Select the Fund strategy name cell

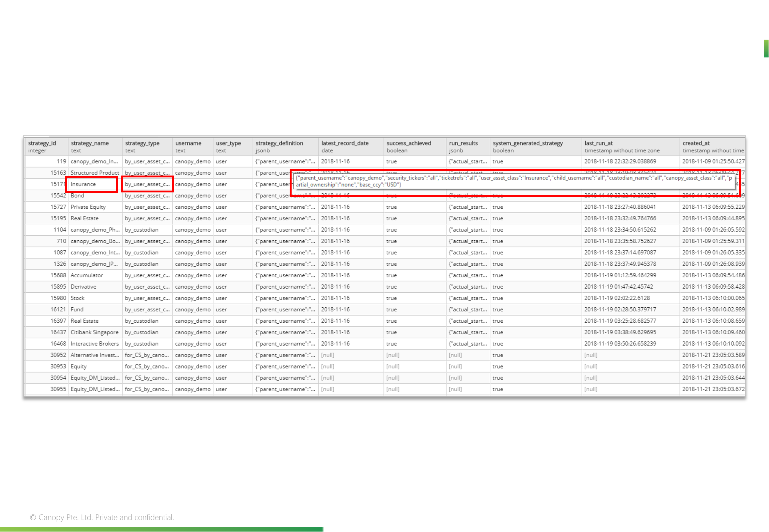77,310
